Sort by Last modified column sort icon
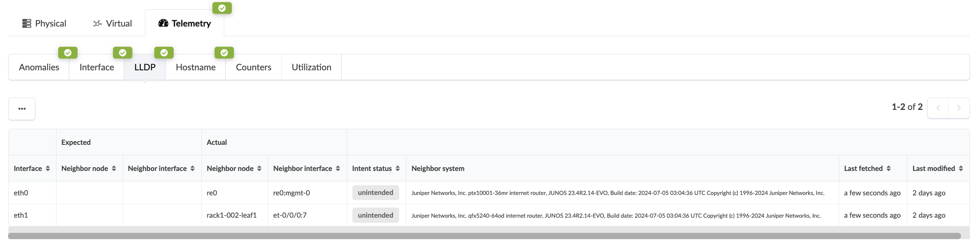Screen dimensions: 980x248 tap(961, 168)
